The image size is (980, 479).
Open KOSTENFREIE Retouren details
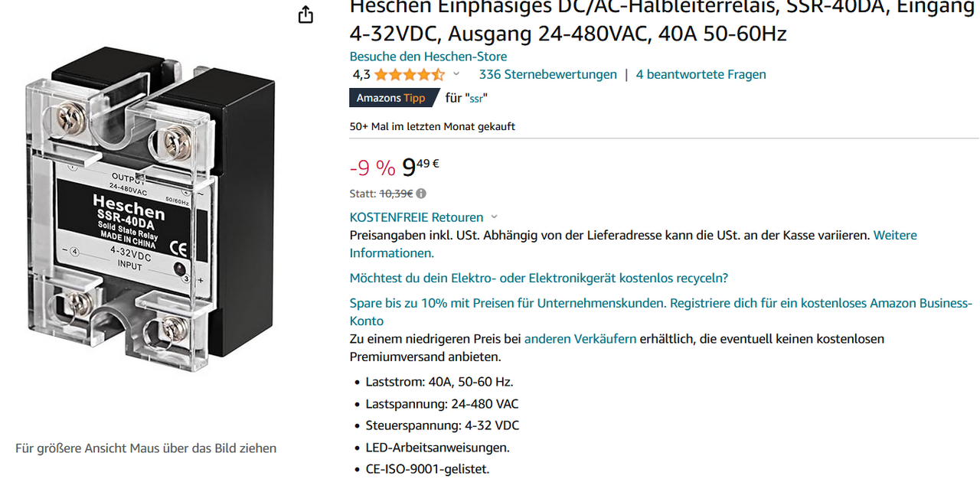tap(416, 217)
